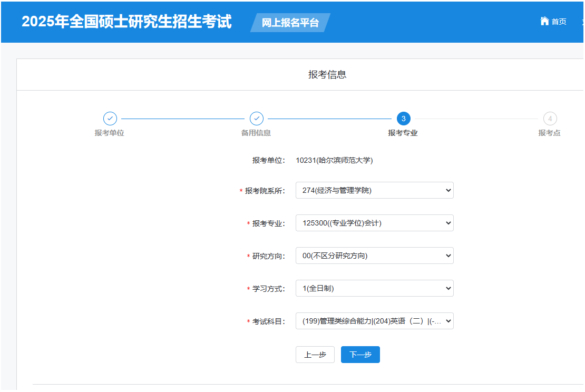Viewport: 585px width, 392px height.
Task: Expand the 研究方向 dropdown
Action: 374,256
